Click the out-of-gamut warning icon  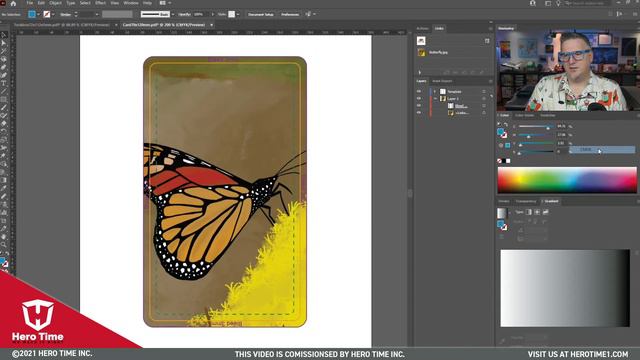tap(501, 145)
